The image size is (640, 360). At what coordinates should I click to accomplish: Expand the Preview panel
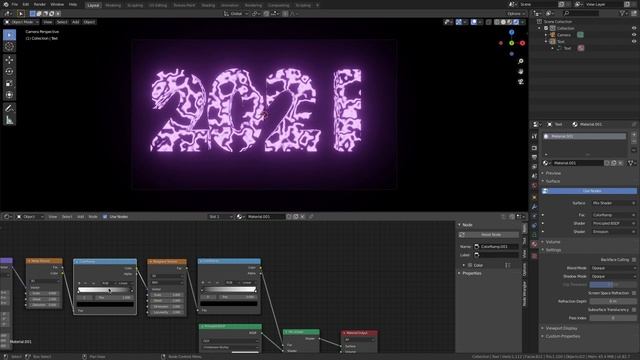(553, 173)
